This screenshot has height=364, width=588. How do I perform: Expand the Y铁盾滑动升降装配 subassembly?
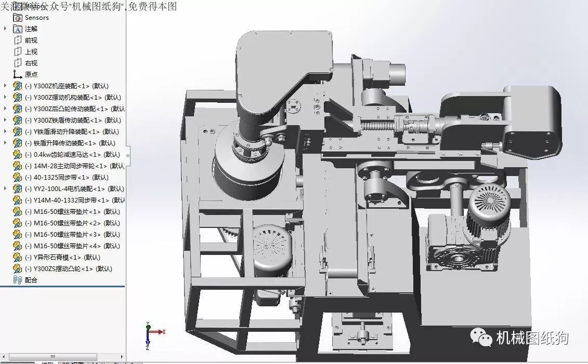(5, 131)
